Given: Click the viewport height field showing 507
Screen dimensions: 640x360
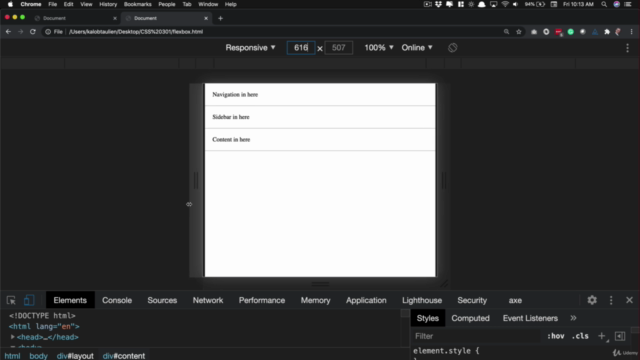Looking at the screenshot, I should pos(338,48).
